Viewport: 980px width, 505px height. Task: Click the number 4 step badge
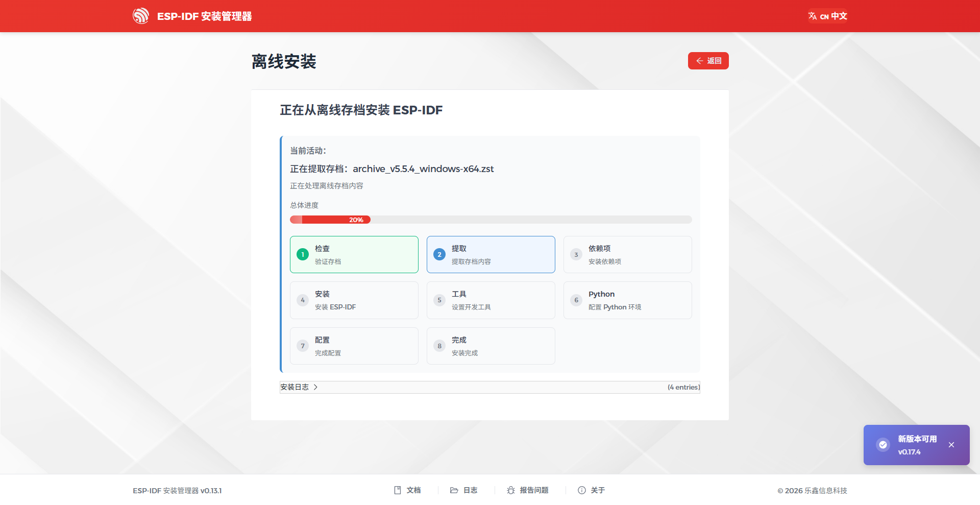point(303,300)
